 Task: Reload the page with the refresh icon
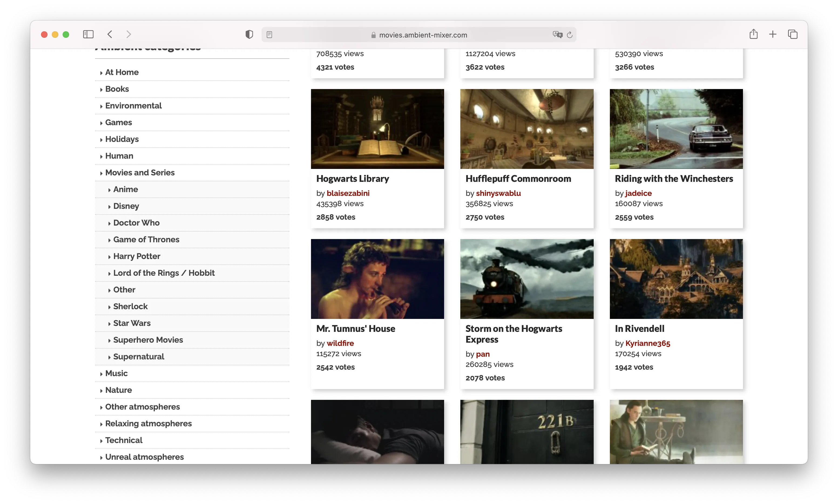coord(570,35)
